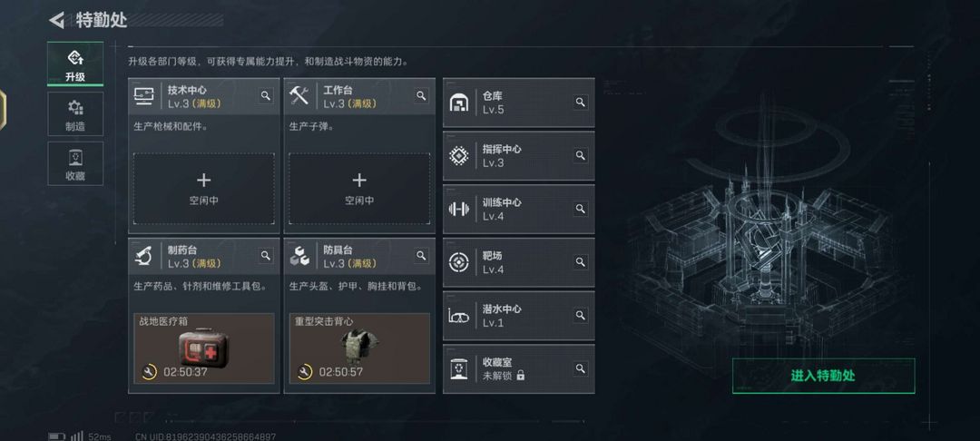Click the 收藏室 magnifier icon
Image resolution: width=980 pixels, height=441 pixels.
pos(581,368)
